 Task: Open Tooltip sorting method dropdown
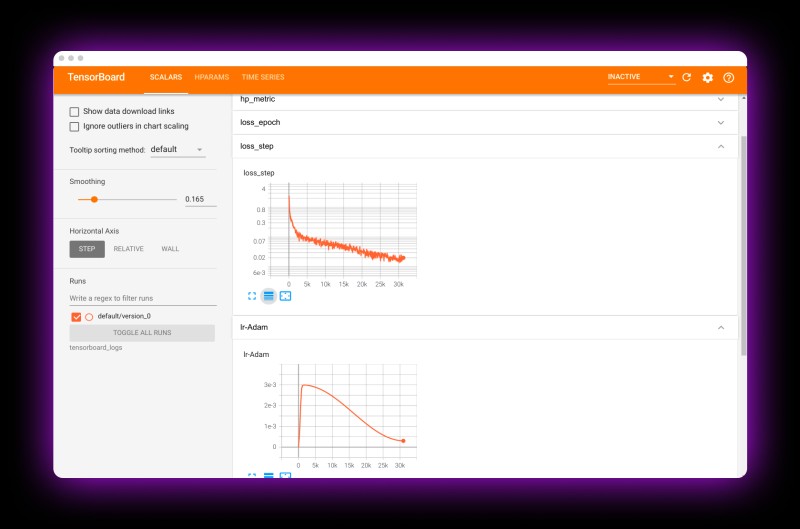tap(178, 149)
